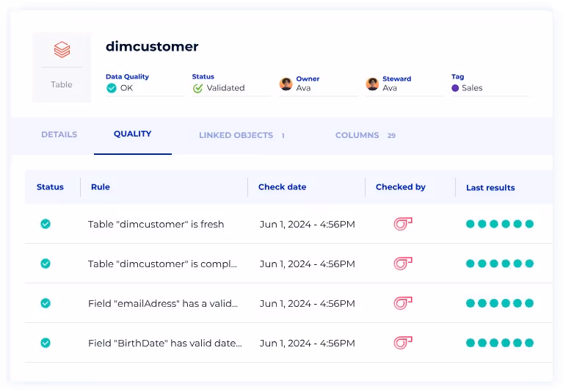The height and width of the screenshot is (392, 563).
Task: Click the Status Validated field
Action: click(231, 84)
